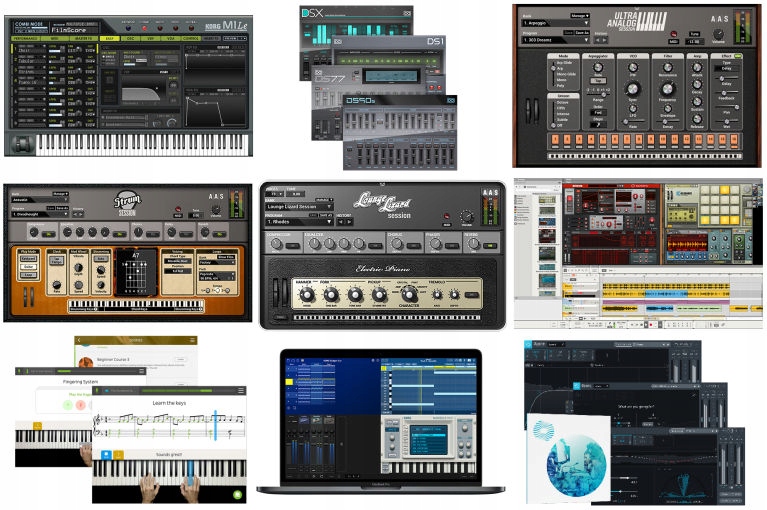Set Ultra Analog Groove to Octave
The width and height of the screenshot is (767, 510).
[562, 102]
